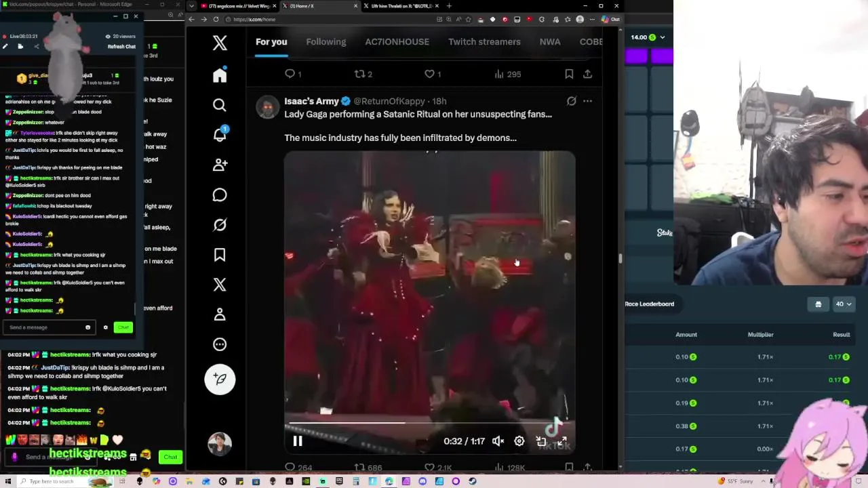Screen dimensions: 868x488
Task: Like the post with 2.1K likes
Action: pyautogui.click(x=438, y=468)
